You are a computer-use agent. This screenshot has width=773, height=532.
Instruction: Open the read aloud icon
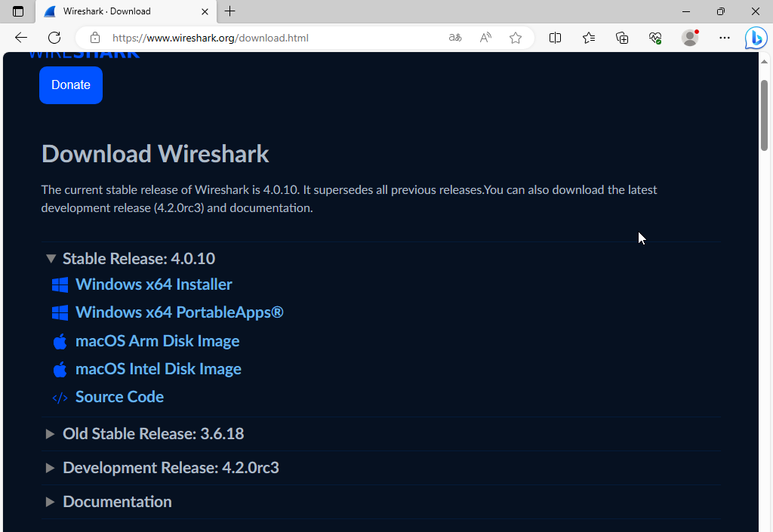tap(485, 38)
